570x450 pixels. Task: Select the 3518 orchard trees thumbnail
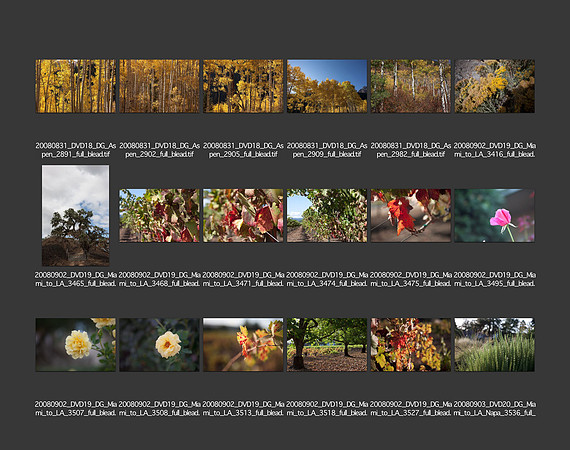click(x=327, y=345)
